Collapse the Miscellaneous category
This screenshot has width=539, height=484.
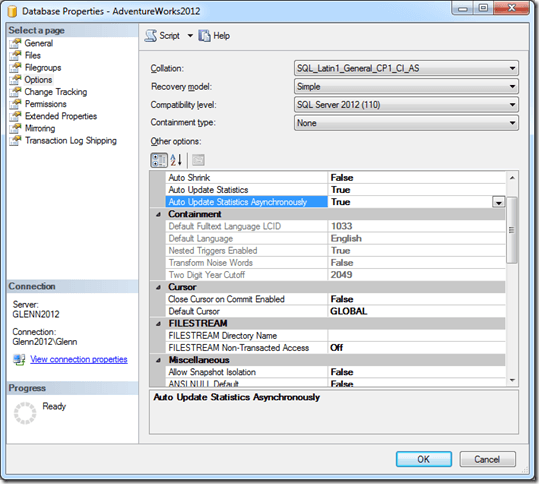coord(158,360)
